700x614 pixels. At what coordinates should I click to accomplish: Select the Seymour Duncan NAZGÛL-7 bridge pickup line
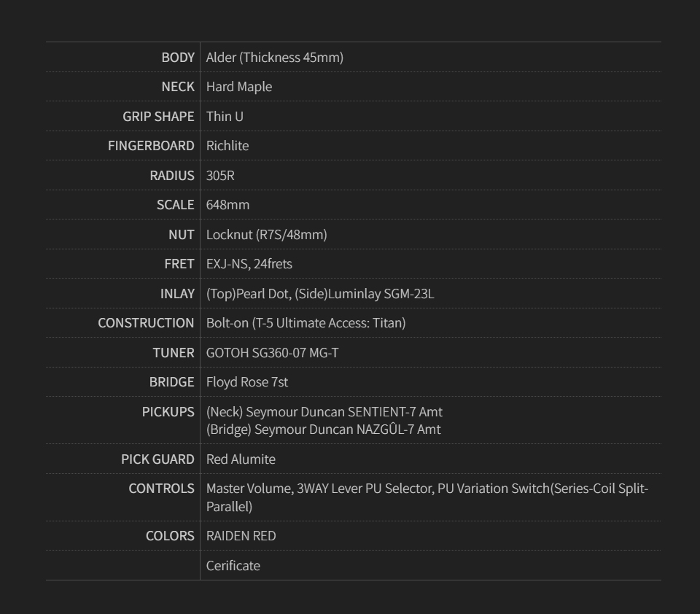tap(323, 430)
